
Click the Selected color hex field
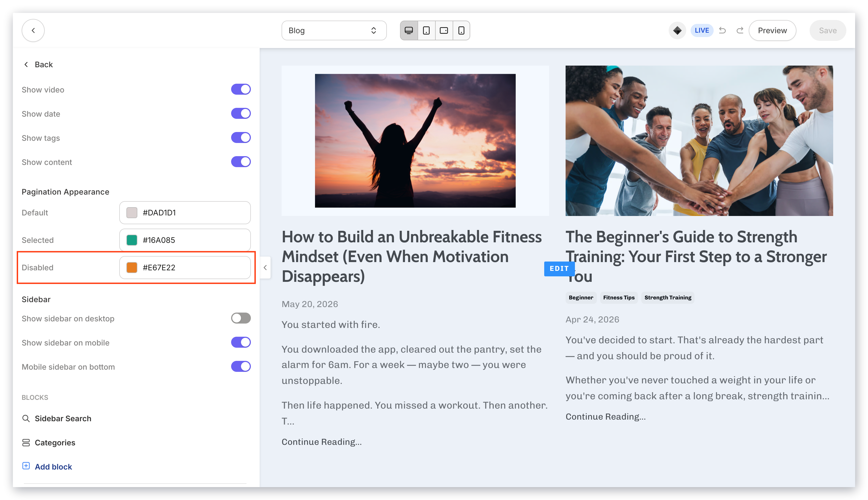[185, 240]
